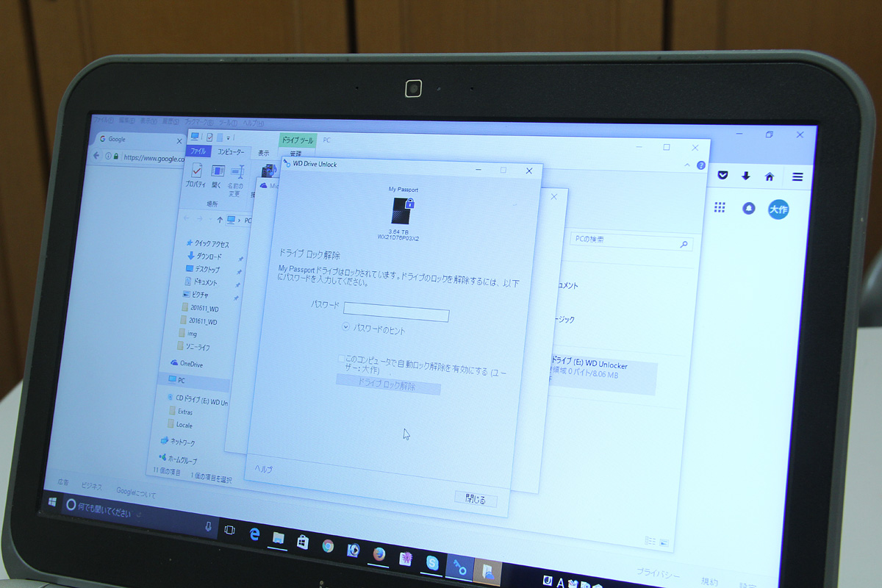Open Microsoft Edge from taskbar

tap(254, 534)
